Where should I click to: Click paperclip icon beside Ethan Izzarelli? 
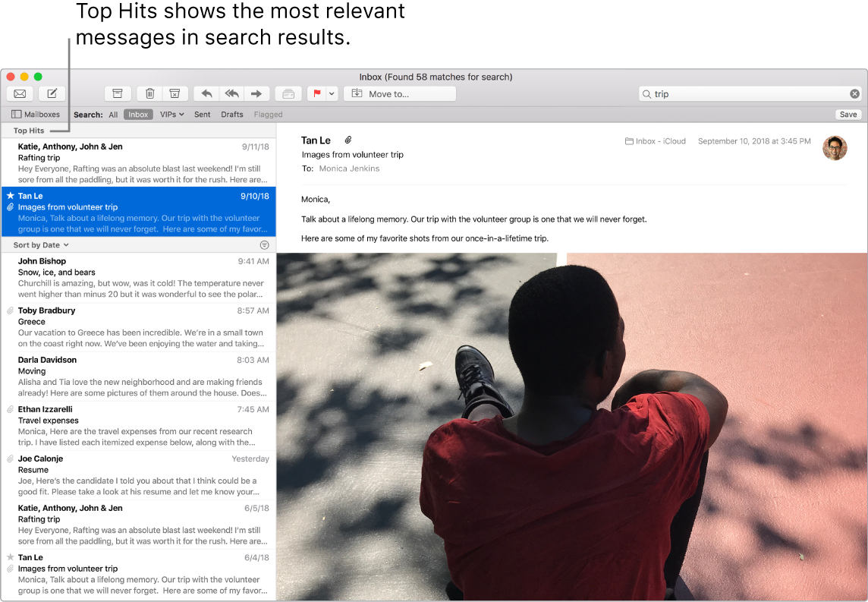point(10,409)
